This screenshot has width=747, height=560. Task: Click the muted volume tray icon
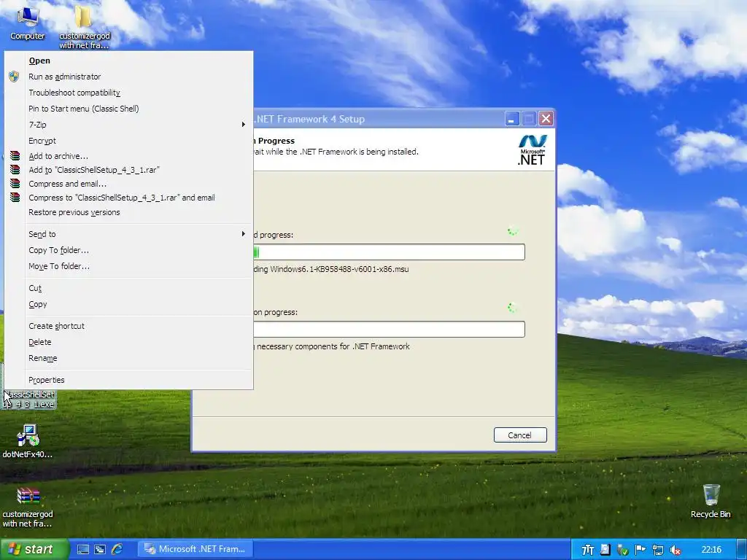pyautogui.click(x=675, y=550)
